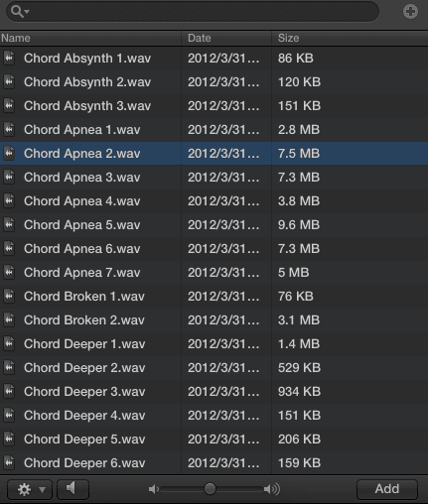Select Chord Broken 2.wav entry
Viewport: 428px width, 504px height.
(214, 320)
